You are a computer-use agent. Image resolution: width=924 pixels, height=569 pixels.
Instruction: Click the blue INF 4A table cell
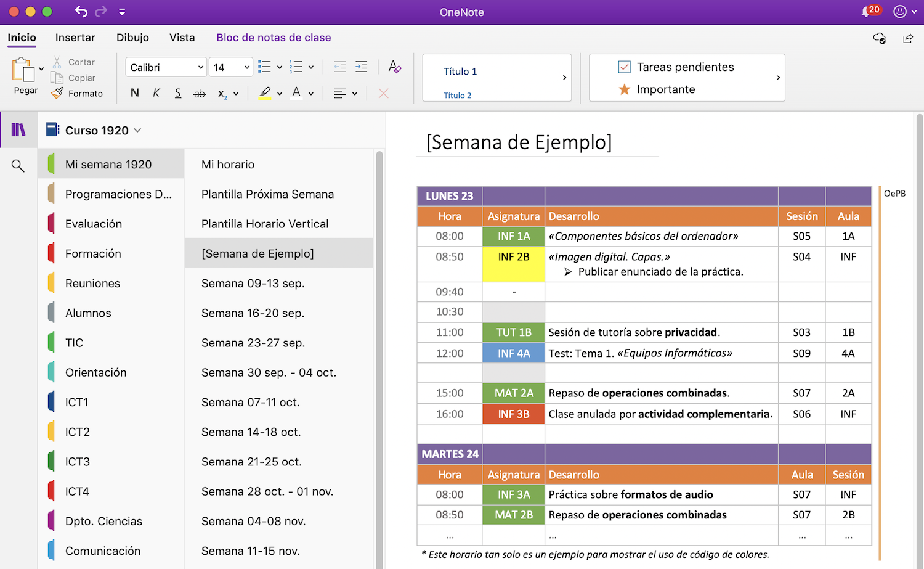click(x=514, y=353)
